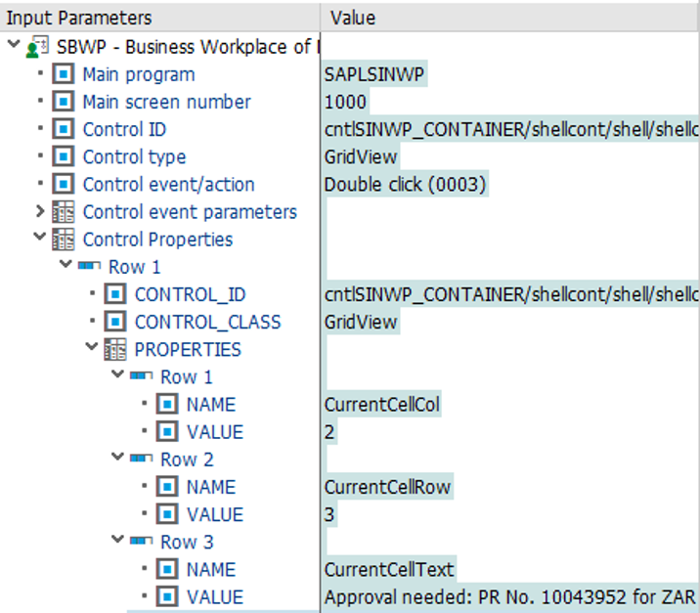Select the Control event/action label

pos(168,184)
